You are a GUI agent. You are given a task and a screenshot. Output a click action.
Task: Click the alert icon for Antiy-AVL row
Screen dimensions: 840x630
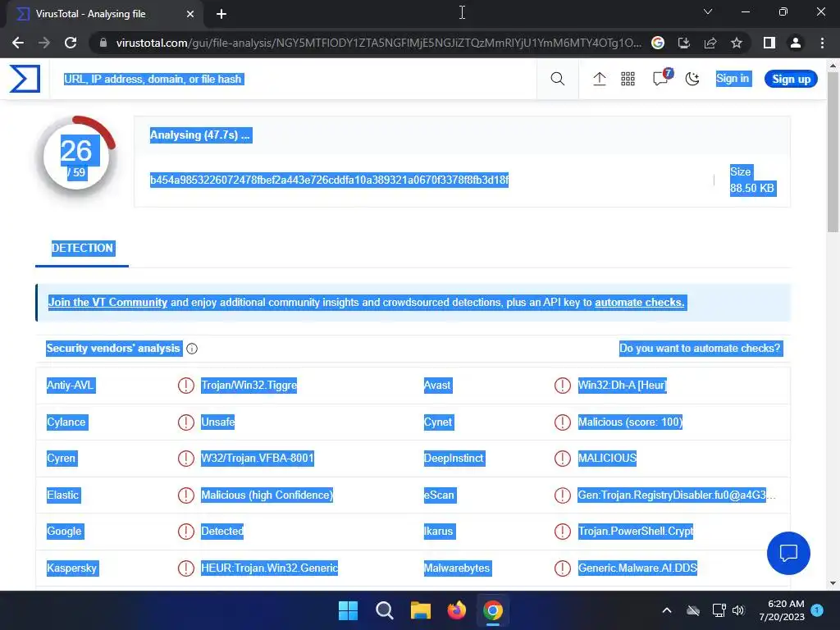click(185, 386)
